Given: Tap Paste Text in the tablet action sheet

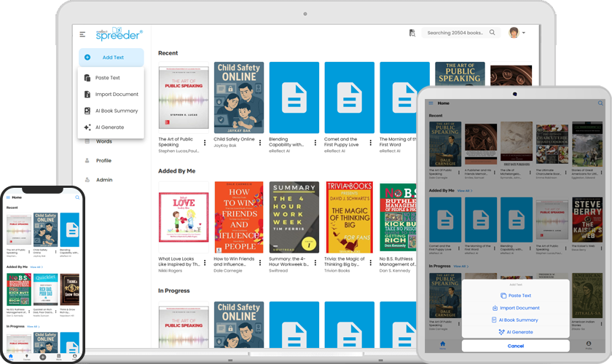Looking at the screenshot, I should 516,296.
